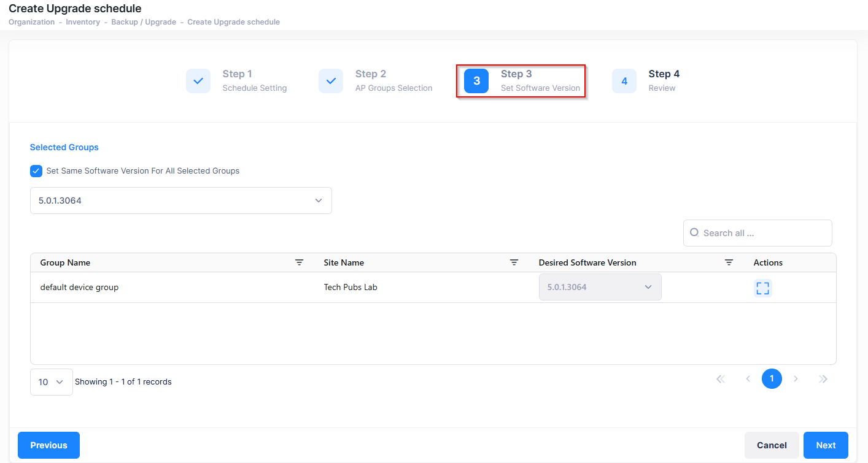The height and width of the screenshot is (463, 868).
Task: Open Desired Software Version column filter
Action: pos(729,262)
